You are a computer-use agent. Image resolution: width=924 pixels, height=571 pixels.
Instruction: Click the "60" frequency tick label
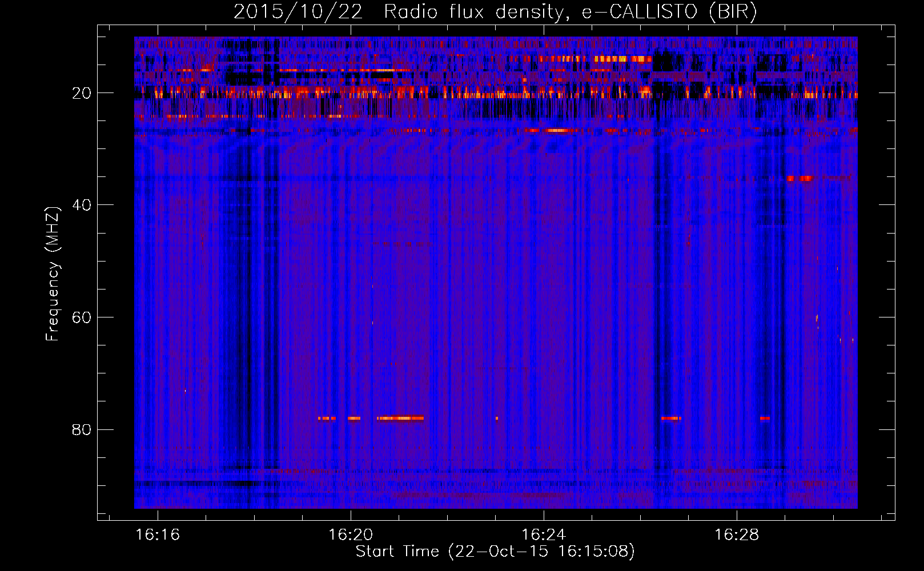[82, 317]
